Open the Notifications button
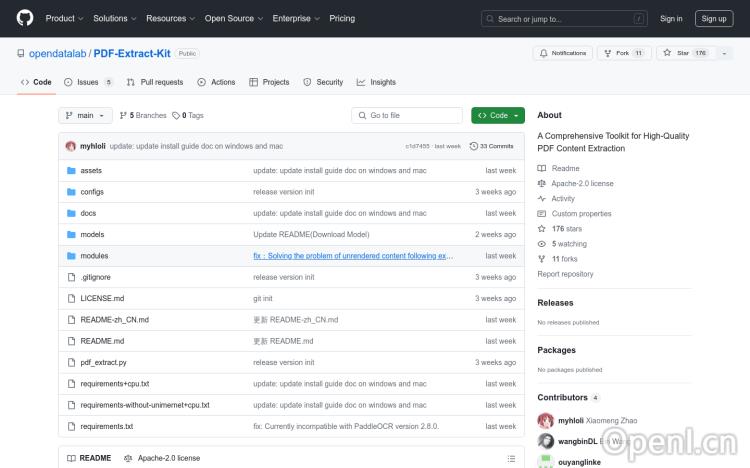This screenshot has height=468, width=750. tap(563, 53)
